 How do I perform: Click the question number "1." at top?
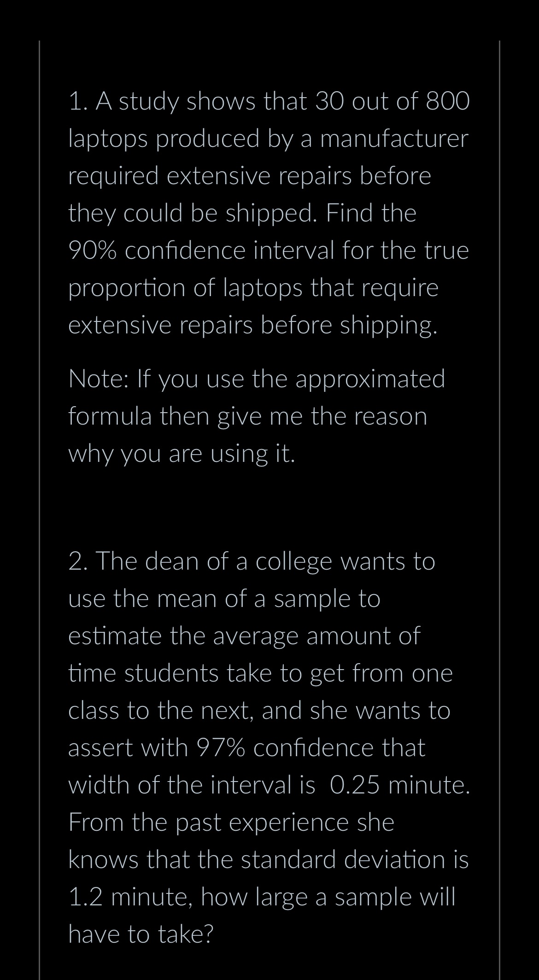pos(78,101)
